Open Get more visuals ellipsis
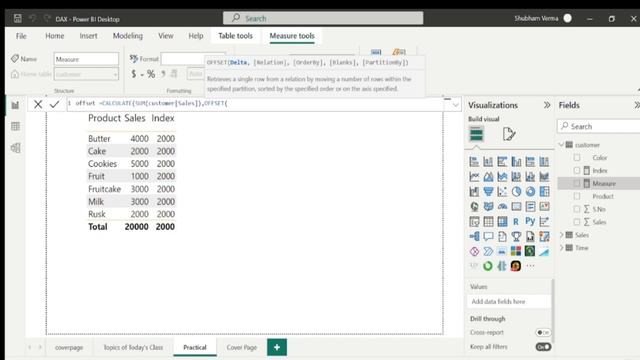The width and height of the screenshot is (640, 360). (530, 266)
